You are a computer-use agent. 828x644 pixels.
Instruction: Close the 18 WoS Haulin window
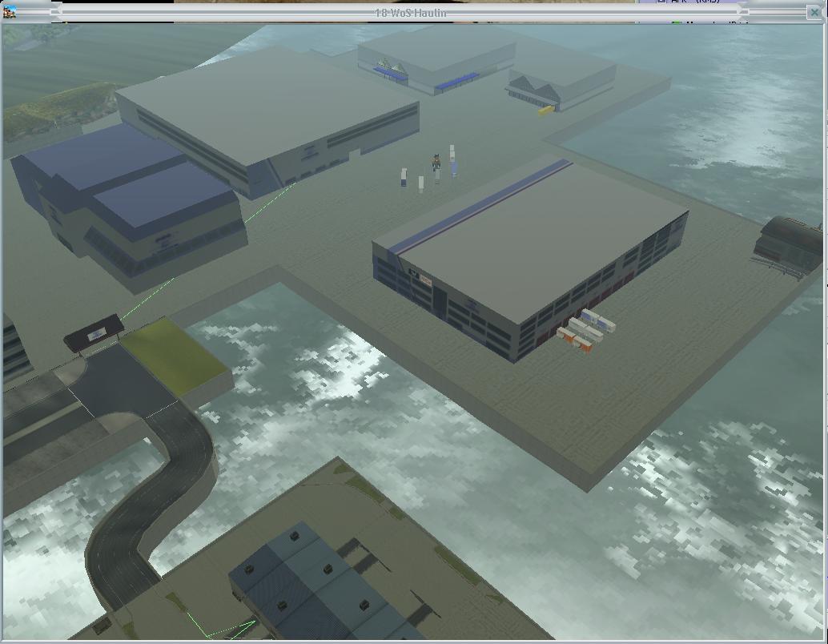816,12
